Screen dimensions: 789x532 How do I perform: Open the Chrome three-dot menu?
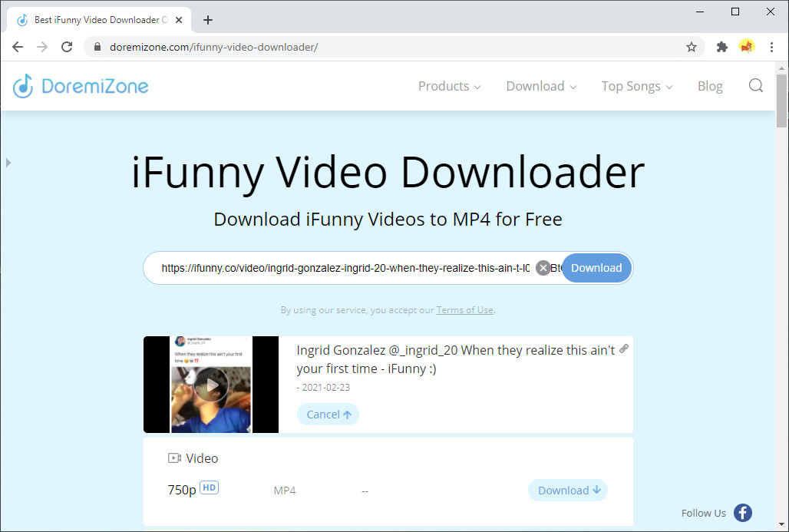pyautogui.click(x=771, y=47)
